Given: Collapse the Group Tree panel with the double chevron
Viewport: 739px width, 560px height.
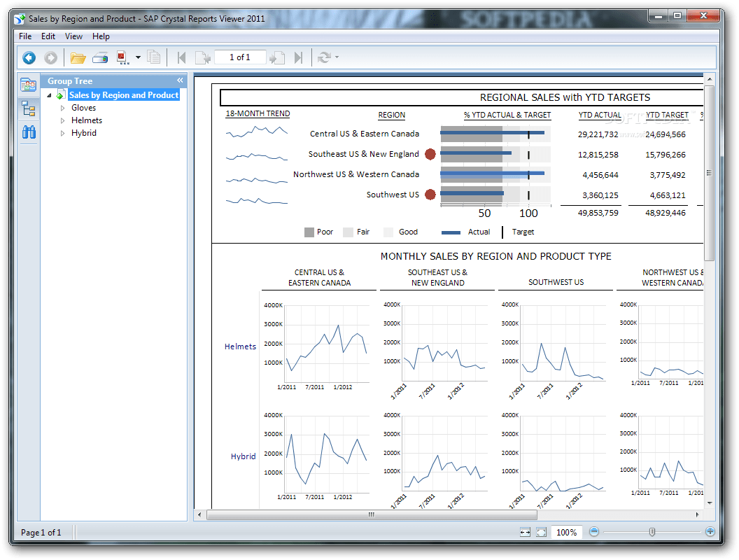Looking at the screenshot, I should 180,80.
